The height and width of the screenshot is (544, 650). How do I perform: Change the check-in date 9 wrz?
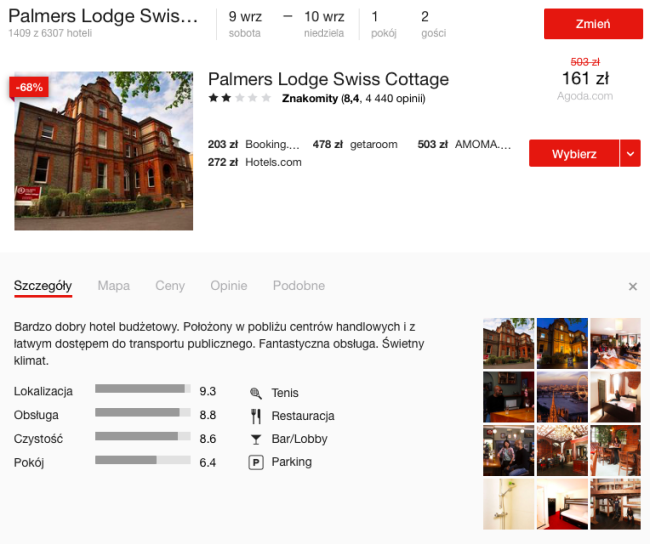245,24
